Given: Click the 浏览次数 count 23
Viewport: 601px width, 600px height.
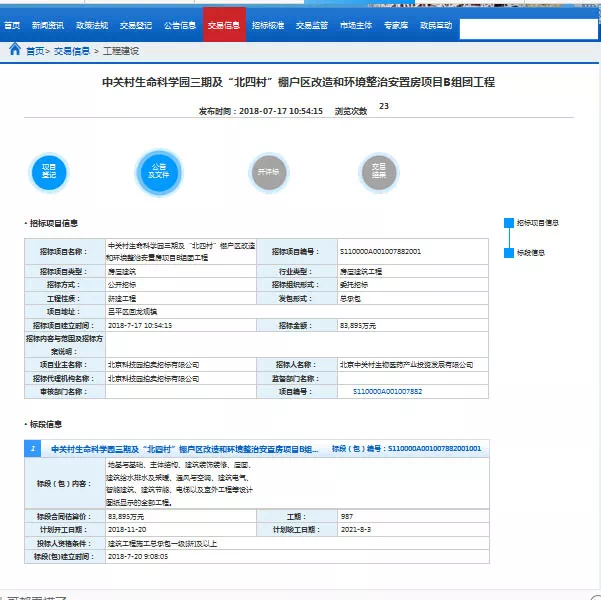Looking at the screenshot, I should pos(384,106).
